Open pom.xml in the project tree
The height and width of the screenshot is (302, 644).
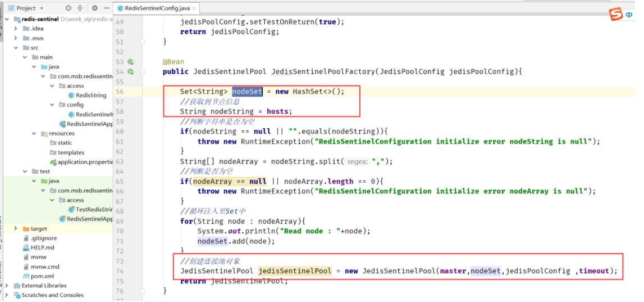[42, 276]
